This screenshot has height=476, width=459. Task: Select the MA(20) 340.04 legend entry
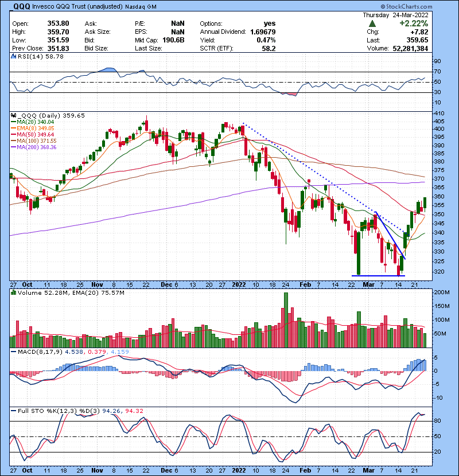click(x=35, y=122)
